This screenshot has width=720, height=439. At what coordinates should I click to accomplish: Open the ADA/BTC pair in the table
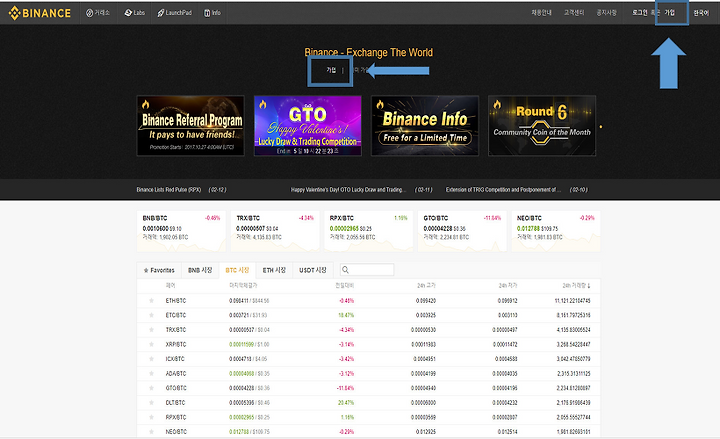point(176,374)
